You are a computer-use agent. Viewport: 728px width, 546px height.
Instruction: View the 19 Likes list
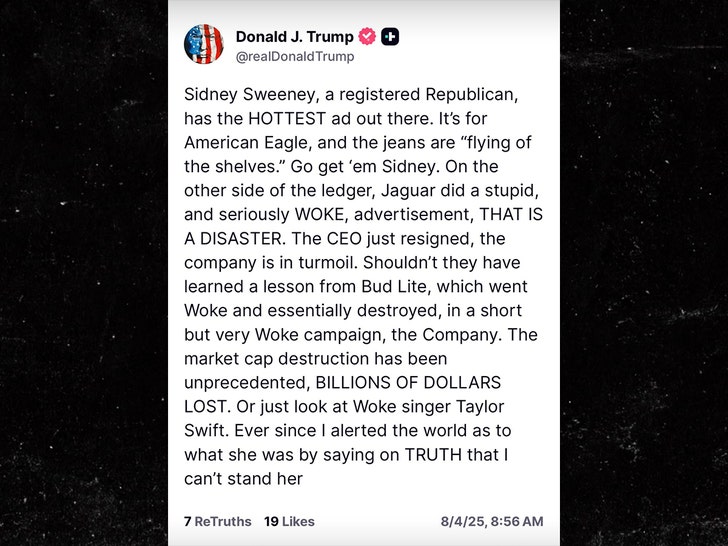click(x=289, y=521)
